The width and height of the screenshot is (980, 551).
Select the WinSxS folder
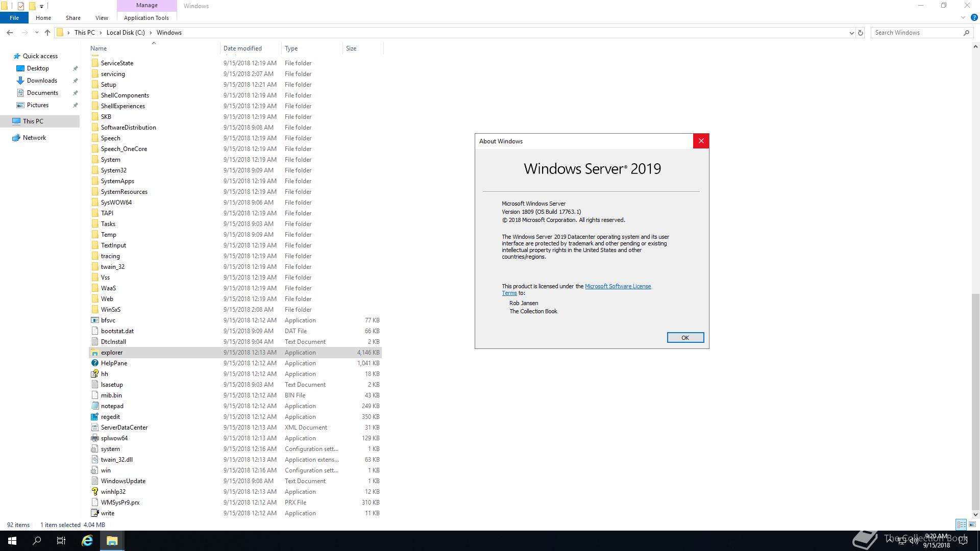tap(235, 310)
